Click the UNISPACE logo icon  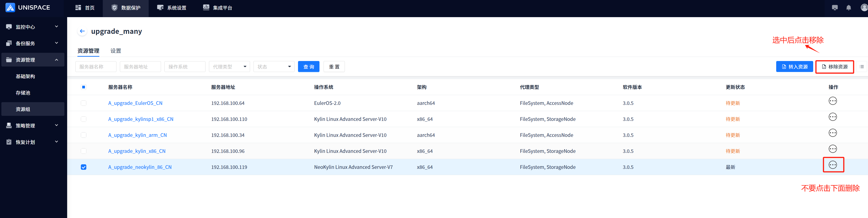pyautogui.click(x=10, y=7)
